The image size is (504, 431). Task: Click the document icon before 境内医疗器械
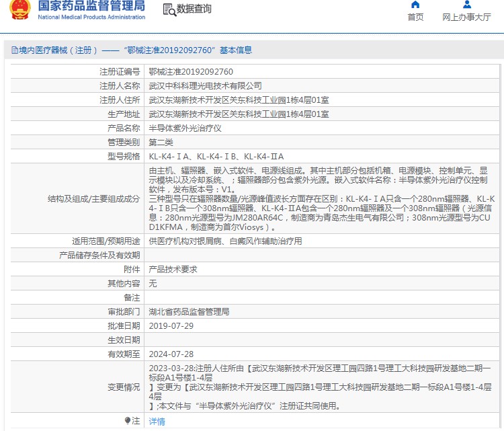[x=15, y=50]
